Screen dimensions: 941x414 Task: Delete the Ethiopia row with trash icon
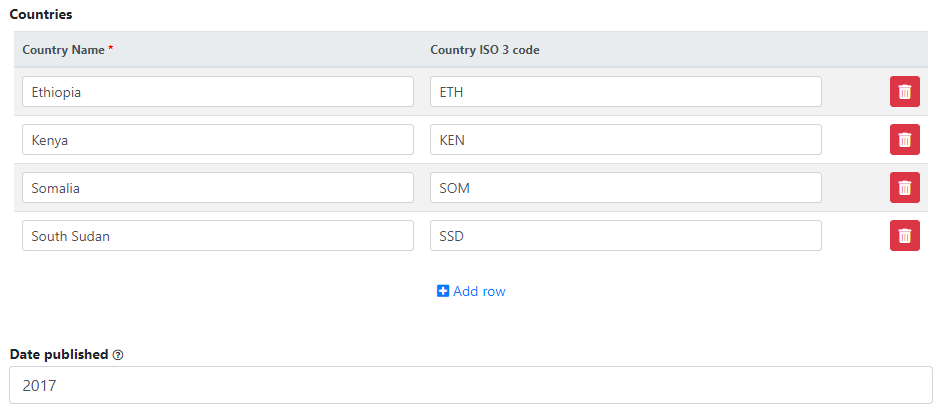pyautogui.click(x=904, y=91)
